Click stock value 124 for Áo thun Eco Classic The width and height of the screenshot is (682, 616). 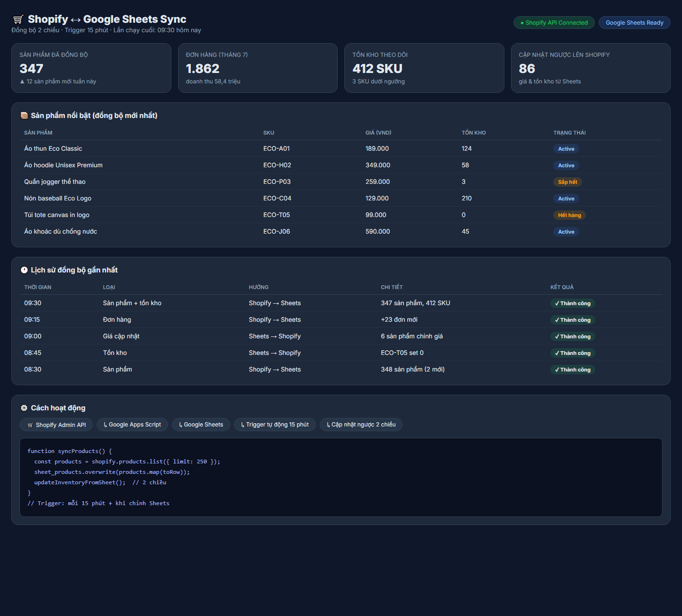coord(467,149)
